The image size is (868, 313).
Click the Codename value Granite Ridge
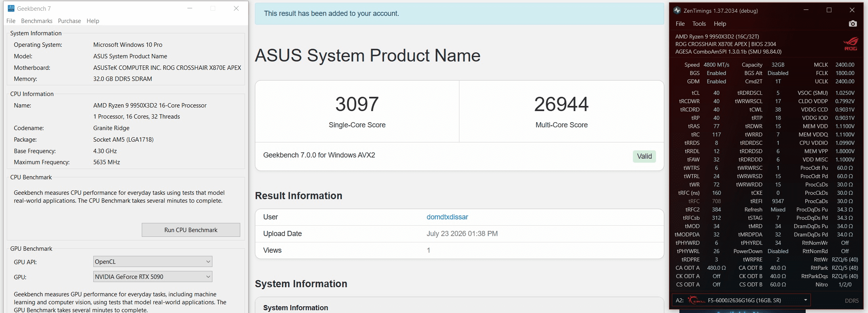111,128
